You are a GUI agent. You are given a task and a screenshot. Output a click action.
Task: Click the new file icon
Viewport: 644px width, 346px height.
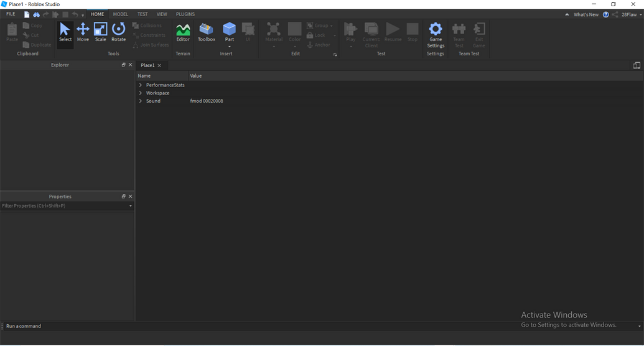coord(27,14)
